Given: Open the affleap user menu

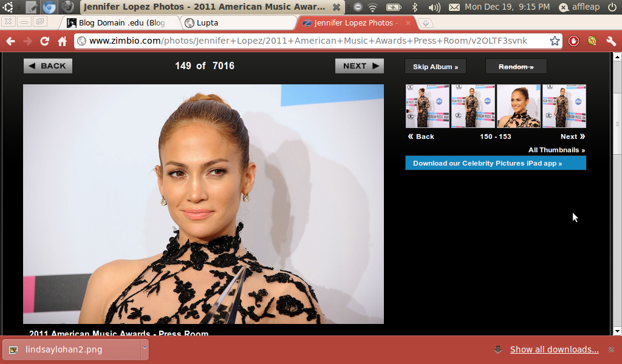Looking at the screenshot, I should pyautogui.click(x=579, y=7).
